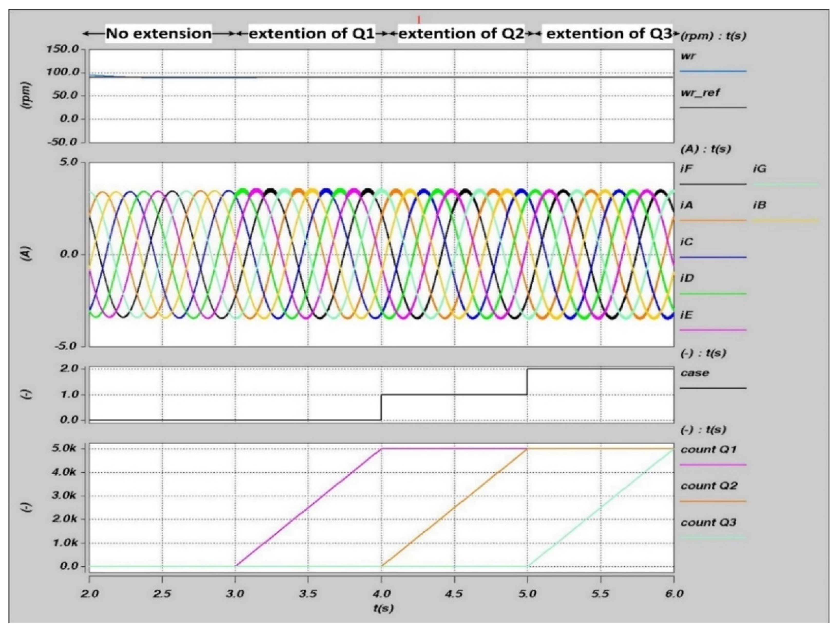
Task: Click the yellow iB legend line
Action: [x=785, y=220]
